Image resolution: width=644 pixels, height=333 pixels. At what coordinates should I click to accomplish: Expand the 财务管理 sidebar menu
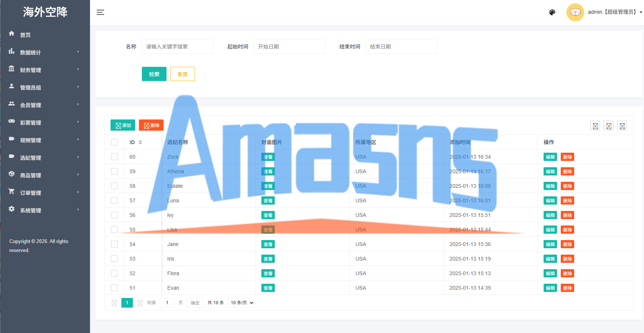click(x=45, y=70)
